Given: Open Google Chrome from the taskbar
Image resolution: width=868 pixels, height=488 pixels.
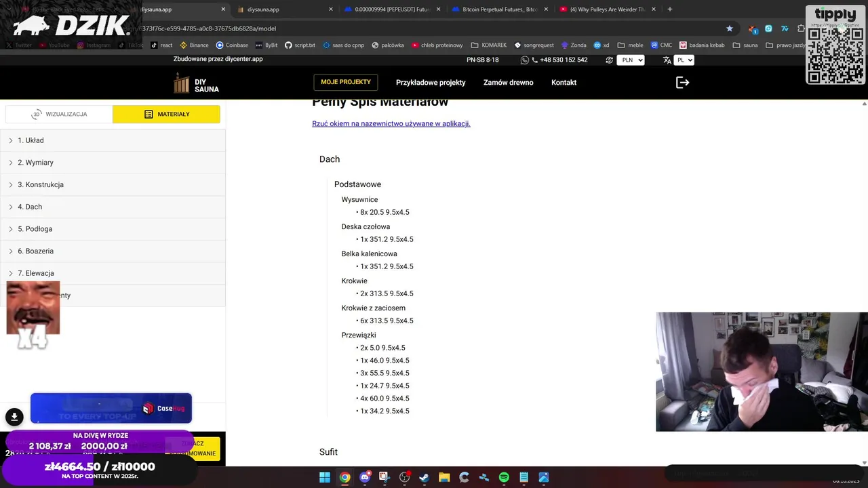Looking at the screenshot, I should pyautogui.click(x=344, y=477).
